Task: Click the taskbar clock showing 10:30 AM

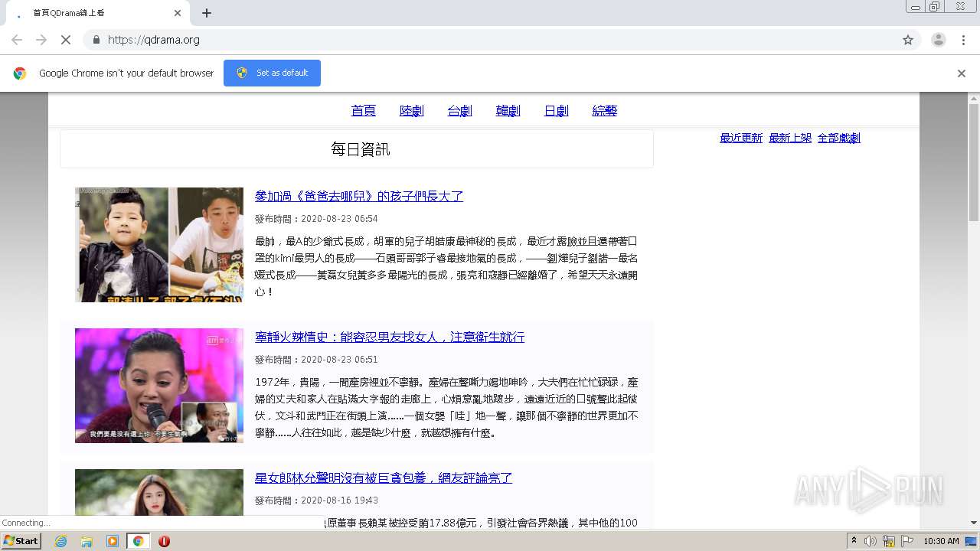Action: click(x=941, y=541)
